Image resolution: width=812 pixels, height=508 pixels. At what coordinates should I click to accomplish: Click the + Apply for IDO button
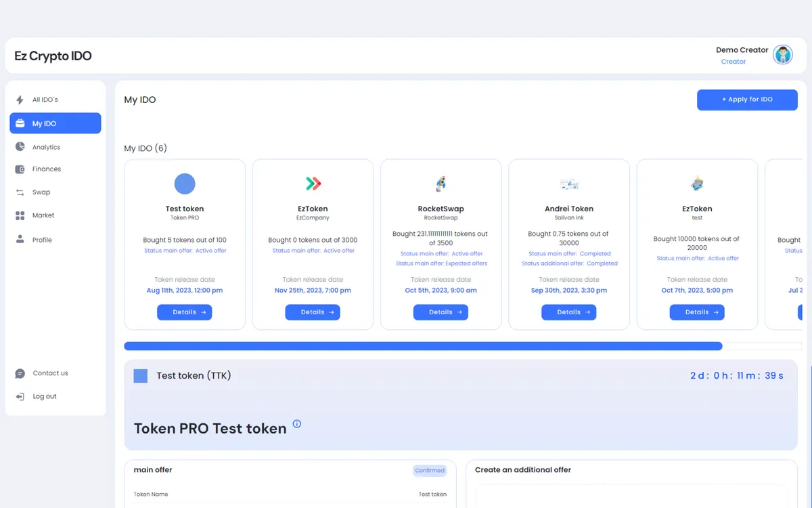747,100
